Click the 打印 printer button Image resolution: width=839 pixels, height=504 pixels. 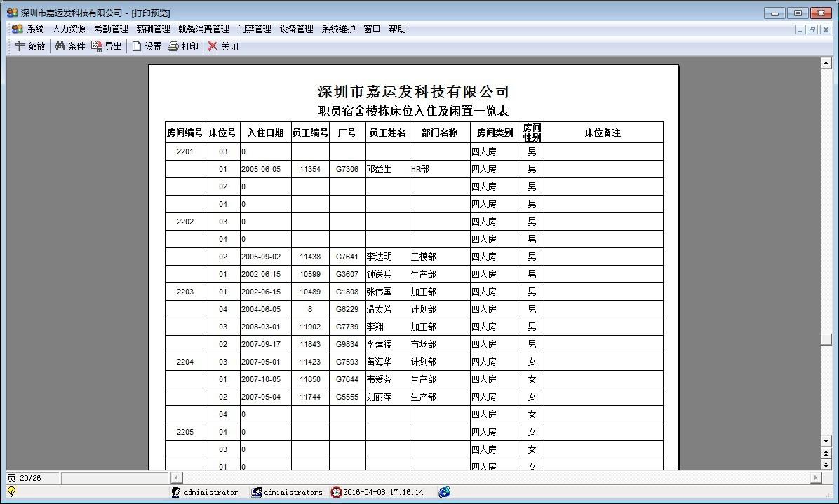pyautogui.click(x=183, y=46)
